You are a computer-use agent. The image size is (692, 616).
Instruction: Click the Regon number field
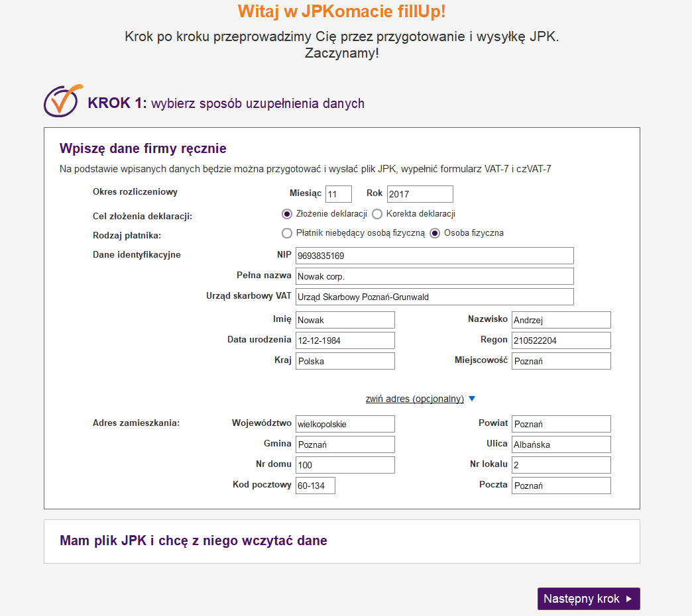point(561,340)
